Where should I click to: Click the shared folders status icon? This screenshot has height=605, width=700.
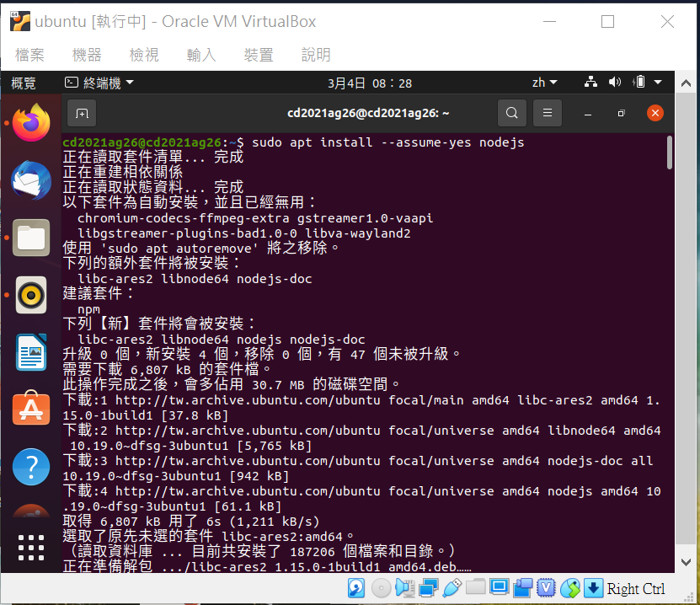tap(476, 586)
